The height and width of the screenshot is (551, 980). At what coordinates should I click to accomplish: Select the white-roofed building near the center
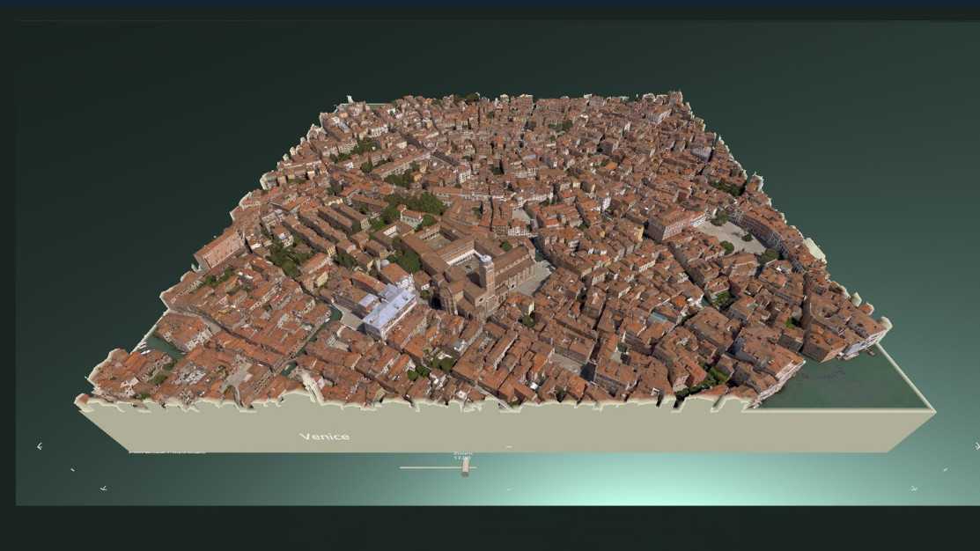(390, 310)
